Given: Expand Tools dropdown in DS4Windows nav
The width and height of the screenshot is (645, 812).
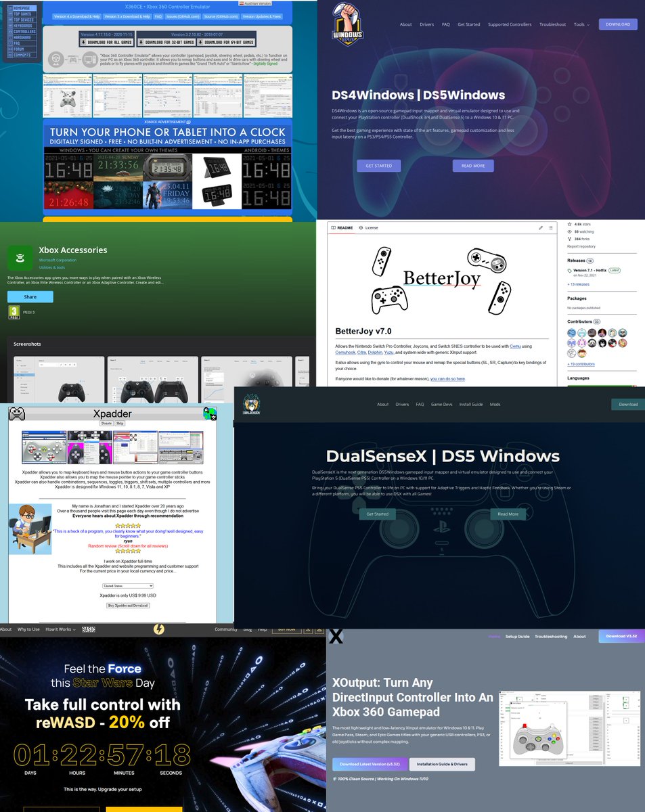Looking at the screenshot, I should [581, 24].
